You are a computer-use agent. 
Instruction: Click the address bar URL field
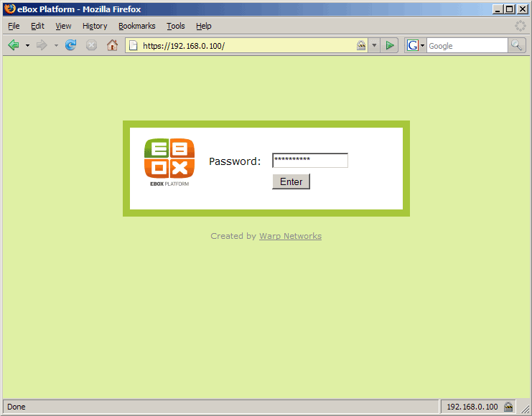pyautogui.click(x=248, y=45)
